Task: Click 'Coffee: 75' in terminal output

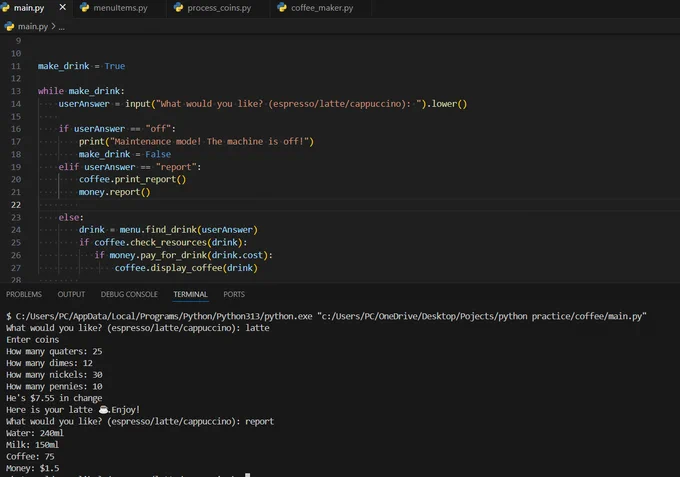Action: 30,457
